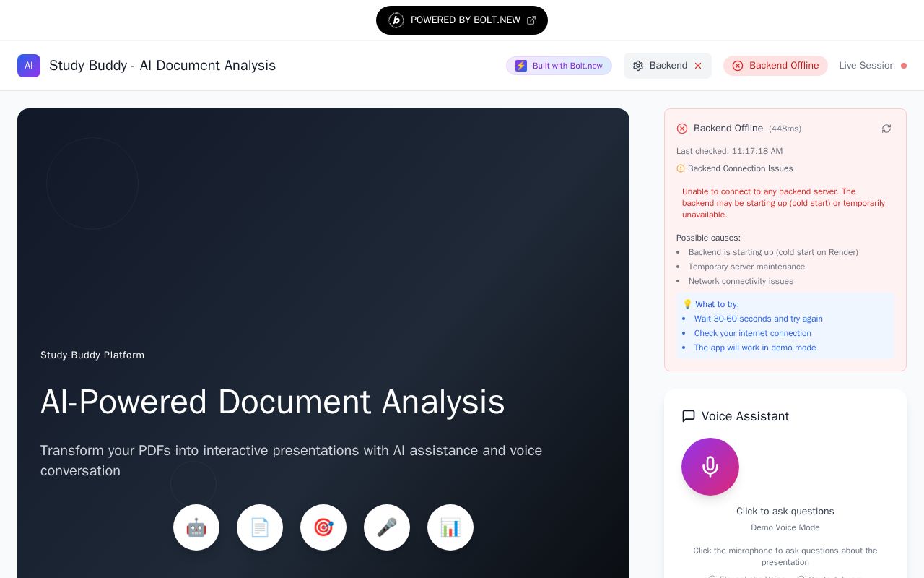This screenshot has height=578, width=924.
Task: Start the voice assistant microphone button
Action: (710, 467)
